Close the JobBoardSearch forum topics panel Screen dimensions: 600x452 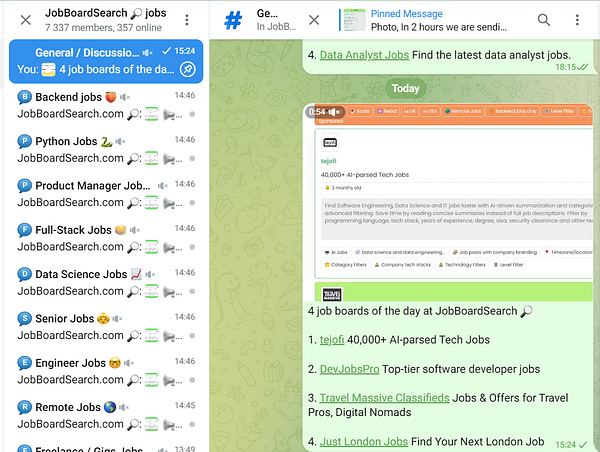(26, 20)
